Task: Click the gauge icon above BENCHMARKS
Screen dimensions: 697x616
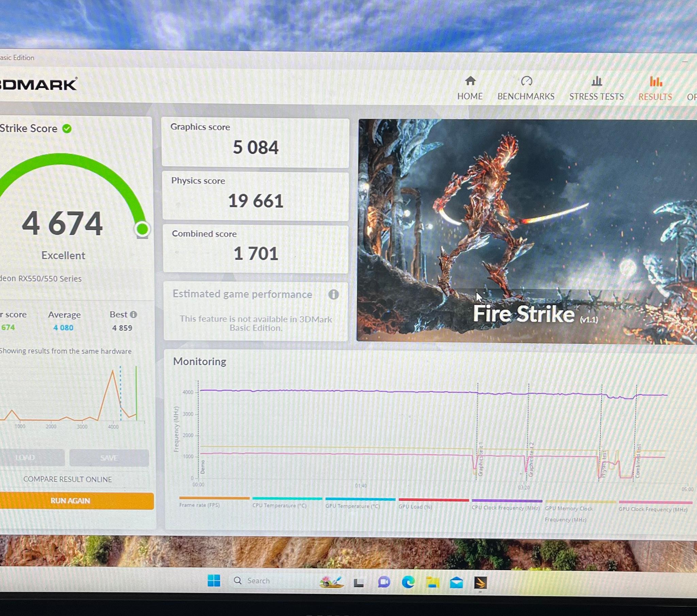Action: pos(526,81)
